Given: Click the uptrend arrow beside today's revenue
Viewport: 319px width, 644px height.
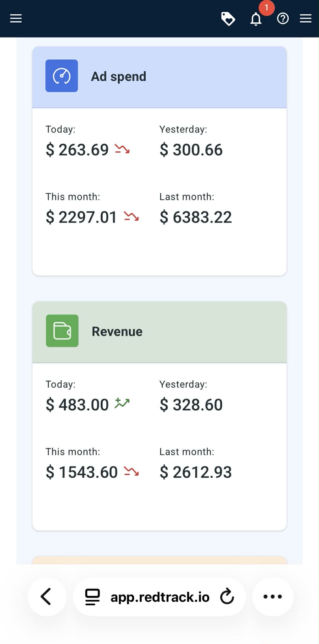Looking at the screenshot, I should coord(122,403).
